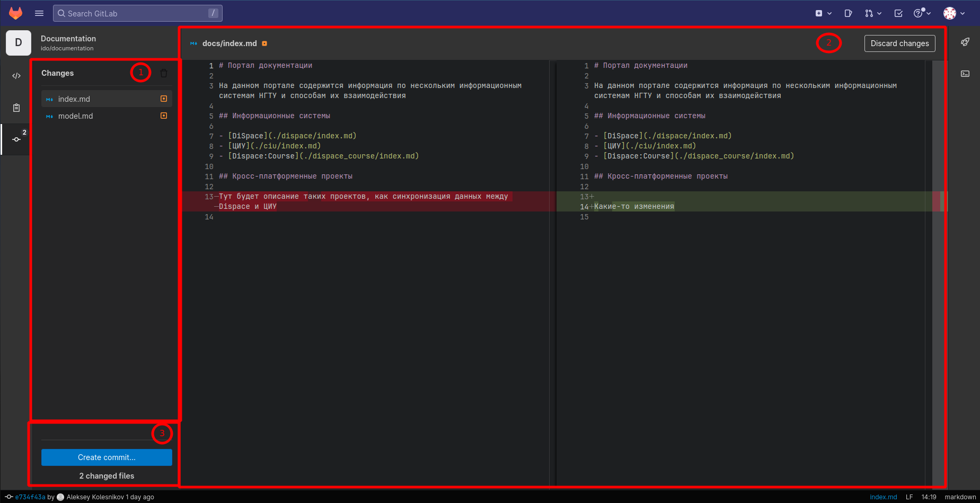980x503 pixels.
Task: Open the issues icon in top bar
Action: point(848,13)
